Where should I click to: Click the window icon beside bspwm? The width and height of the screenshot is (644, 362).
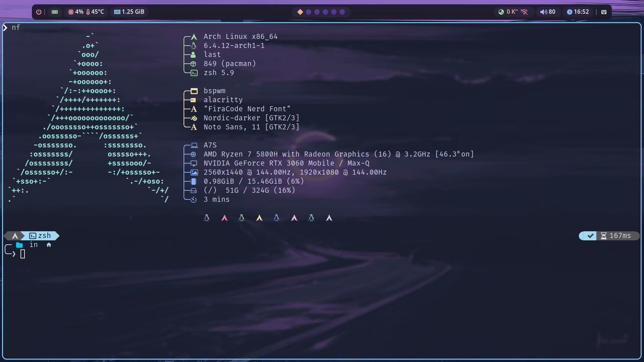coord(194,91)
